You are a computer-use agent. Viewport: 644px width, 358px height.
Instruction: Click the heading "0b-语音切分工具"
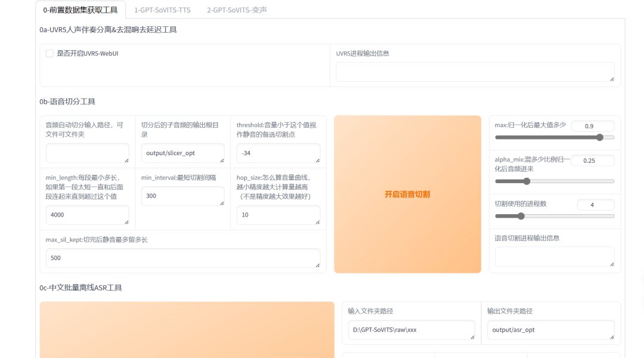click(x=67, y=101)
